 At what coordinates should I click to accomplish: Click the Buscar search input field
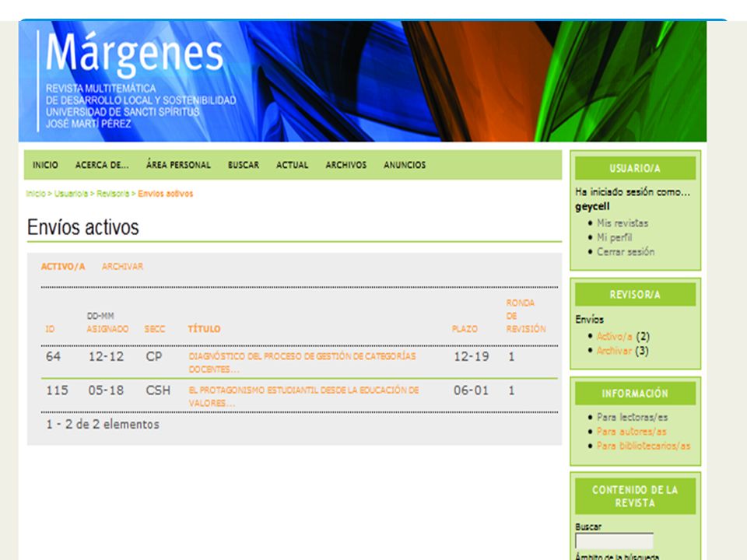[x=614, y=541]
